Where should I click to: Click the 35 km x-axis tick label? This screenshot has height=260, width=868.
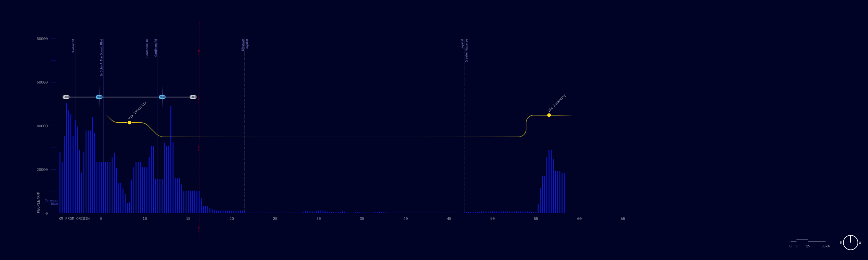pyautogui.click(x=362, y=219)
